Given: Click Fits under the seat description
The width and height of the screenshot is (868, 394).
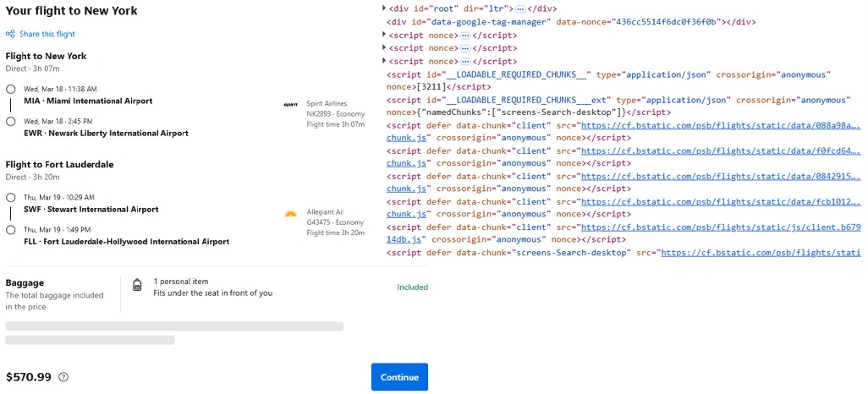Looking at the screenshot, I should 213,293.
